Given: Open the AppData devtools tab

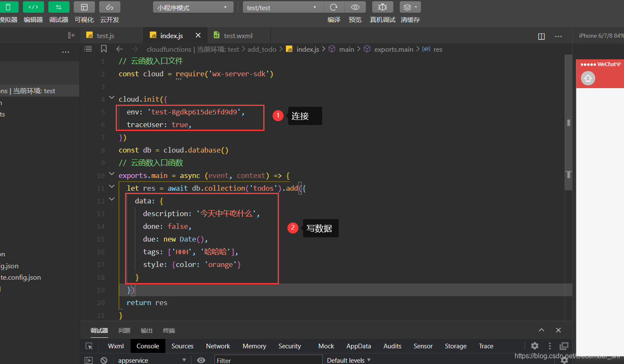Looking at the screenshot, I should coord(359,346).
